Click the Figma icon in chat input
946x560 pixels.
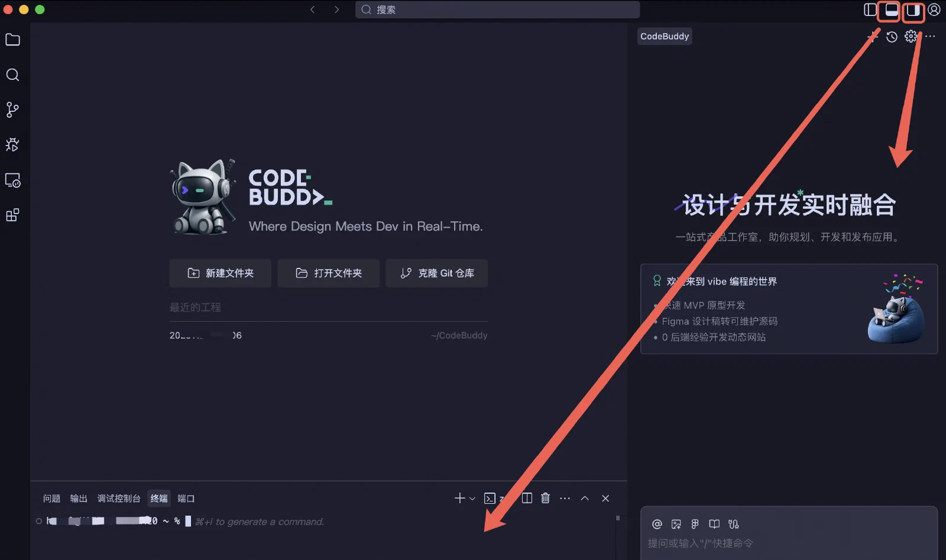695,524
